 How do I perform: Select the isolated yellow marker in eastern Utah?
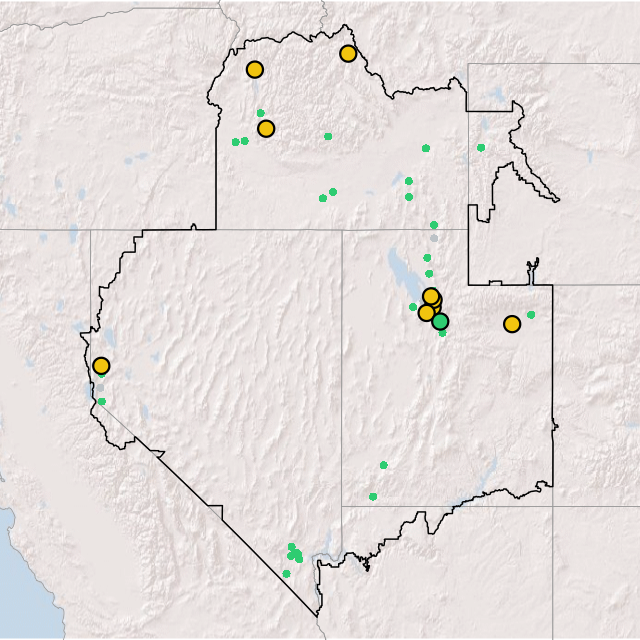tap(512, 323)
